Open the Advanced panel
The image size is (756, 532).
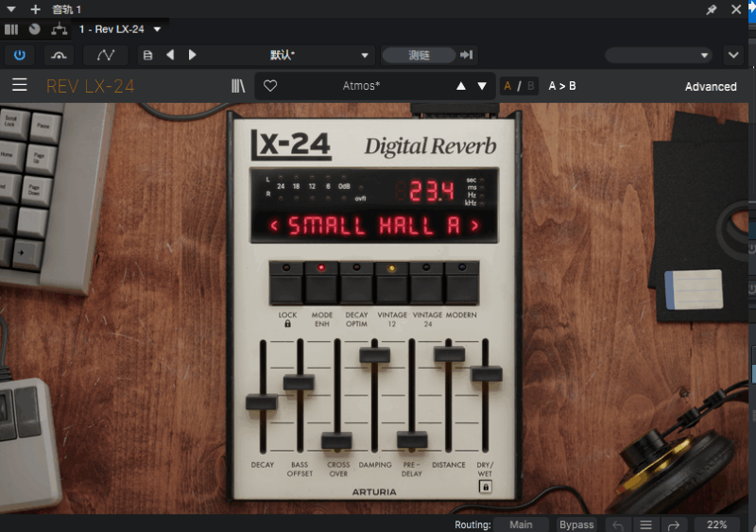[711, 86]
